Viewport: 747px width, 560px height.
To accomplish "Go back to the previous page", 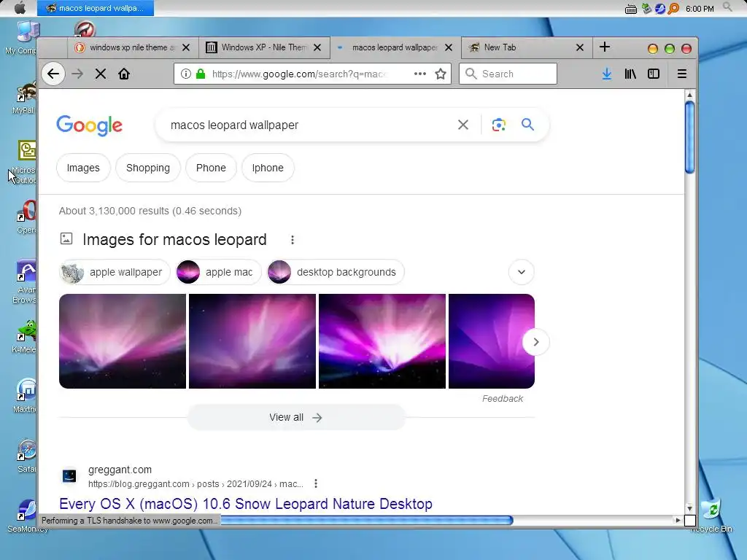I will pyautogui.click(x=53, y=74).
